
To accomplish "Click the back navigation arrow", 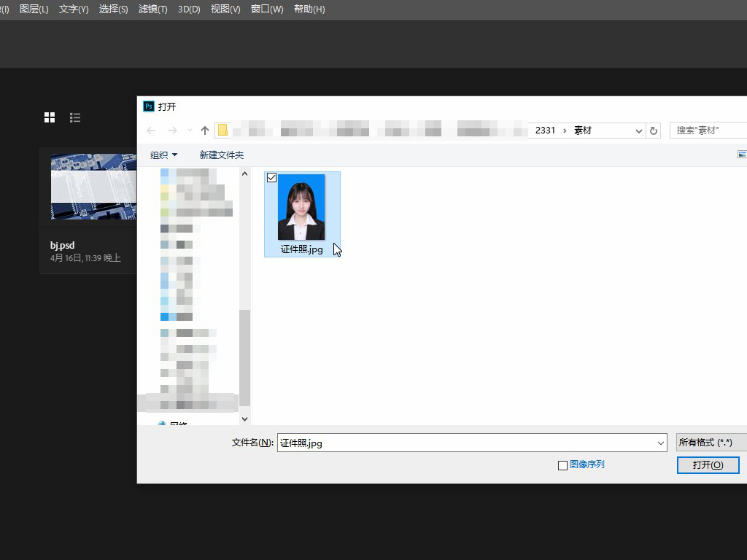I will coord(152,131).
